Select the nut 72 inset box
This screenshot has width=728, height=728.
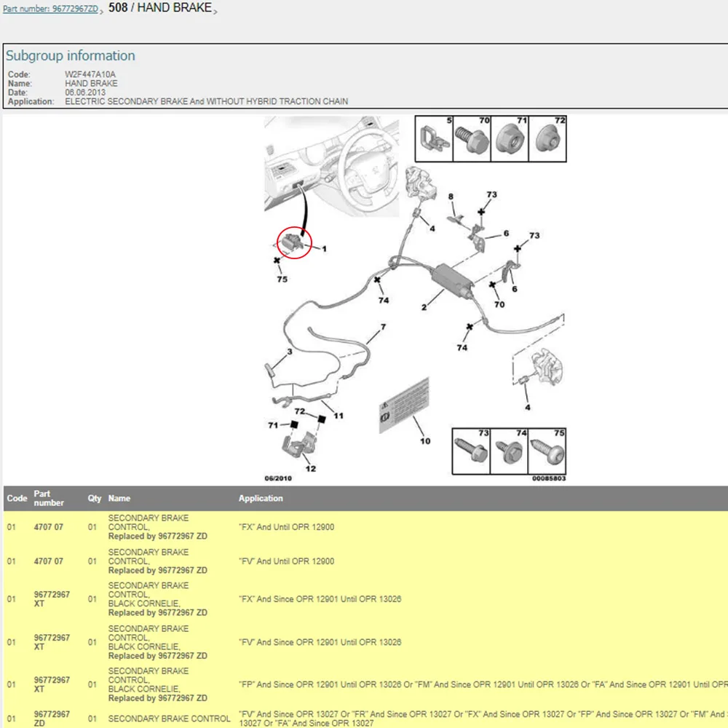(x=548, y=138)
